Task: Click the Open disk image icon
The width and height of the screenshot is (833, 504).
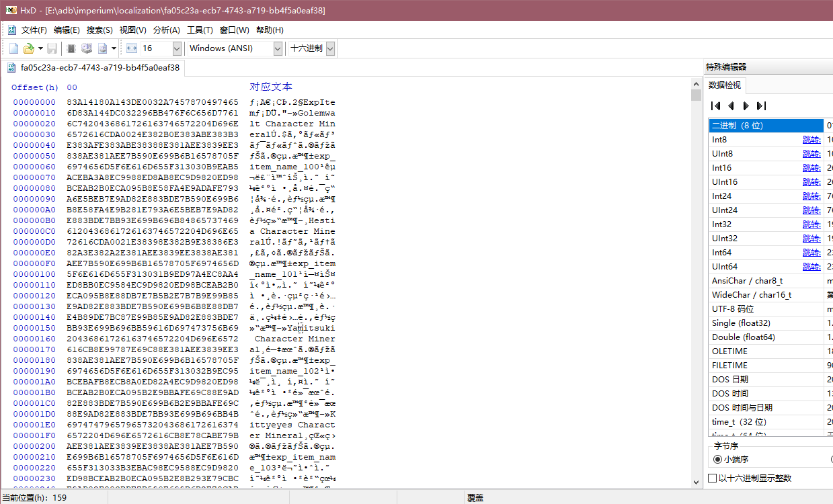Action: pyautogui.click(x=102, y=48)
